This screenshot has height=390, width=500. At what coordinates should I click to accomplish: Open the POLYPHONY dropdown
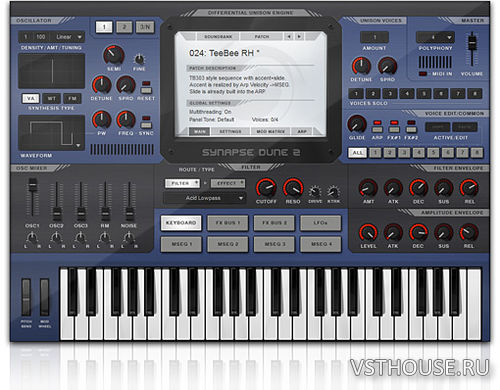click(435, 37)
